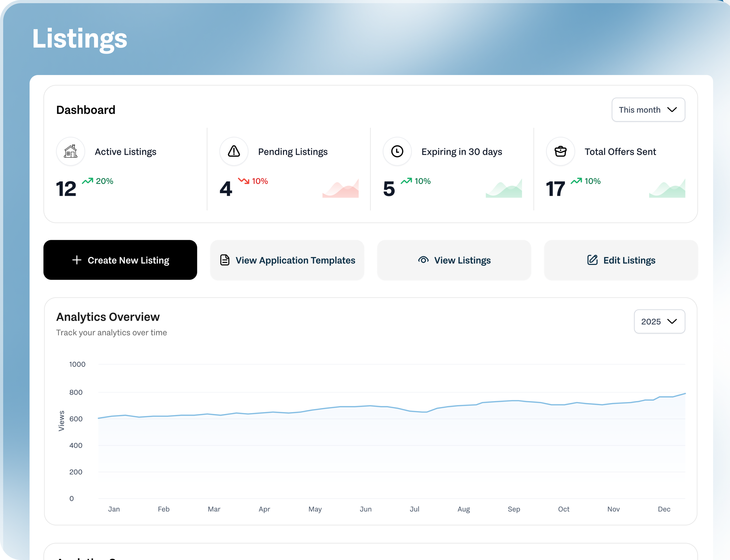The height and width of the screenshot is (560, 730).
Task: Click the Total Offers count 17
Action: pyautogui.click(x=555, y=189)
